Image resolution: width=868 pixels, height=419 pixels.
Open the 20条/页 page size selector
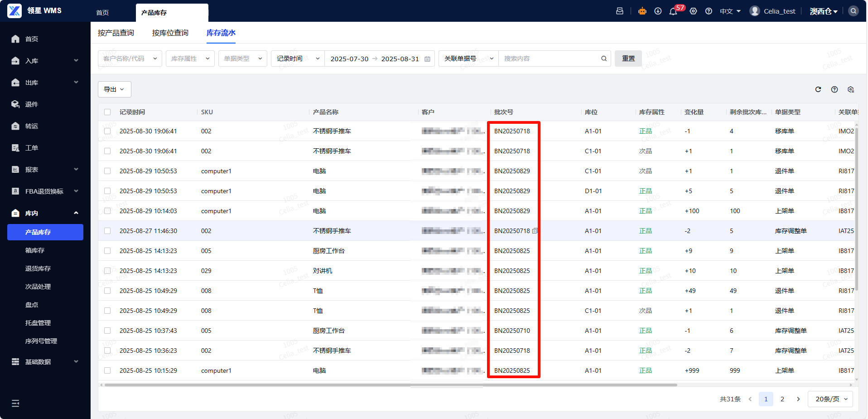point(831,399)
